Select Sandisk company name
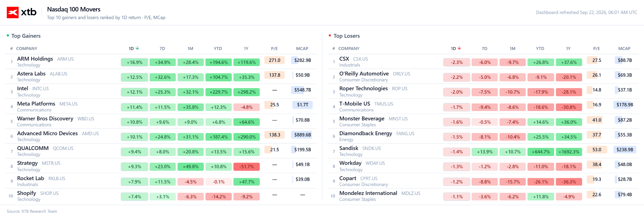The height and width of the screenshot is (217, 644). (x=349, y=148)
